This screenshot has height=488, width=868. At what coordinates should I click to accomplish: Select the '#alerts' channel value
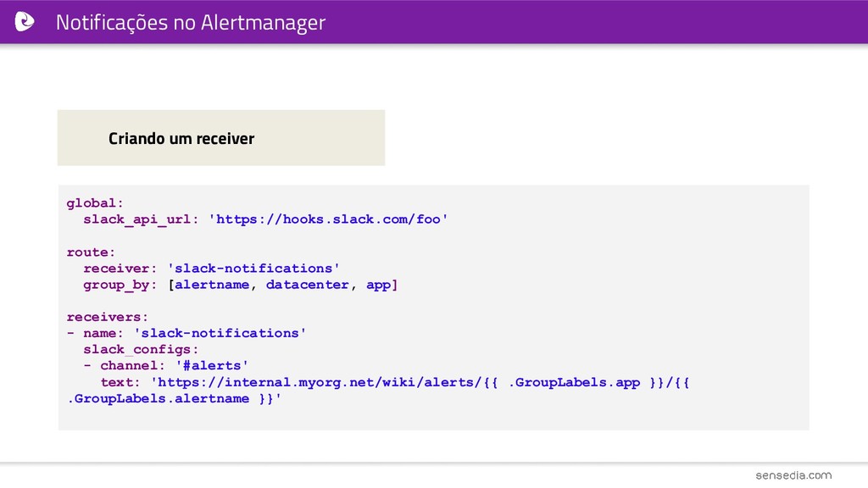[x=212, y=366]
